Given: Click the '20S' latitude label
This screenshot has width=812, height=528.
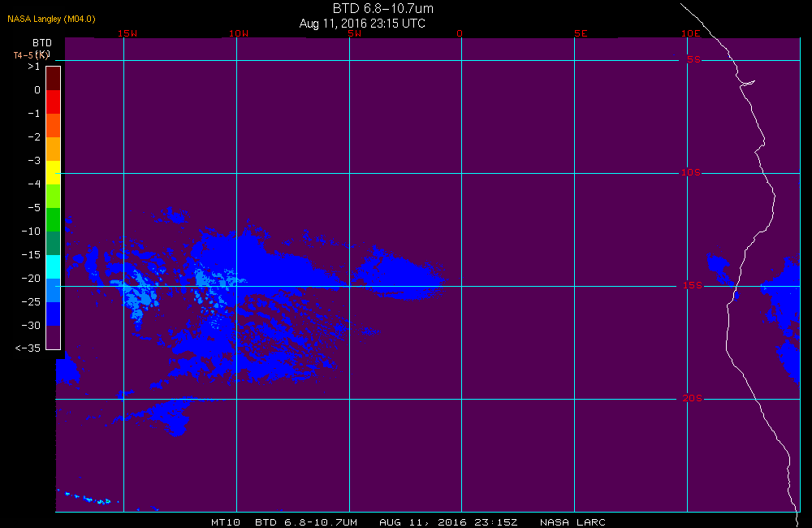Looking at the screenshot, I should (693, 398).
